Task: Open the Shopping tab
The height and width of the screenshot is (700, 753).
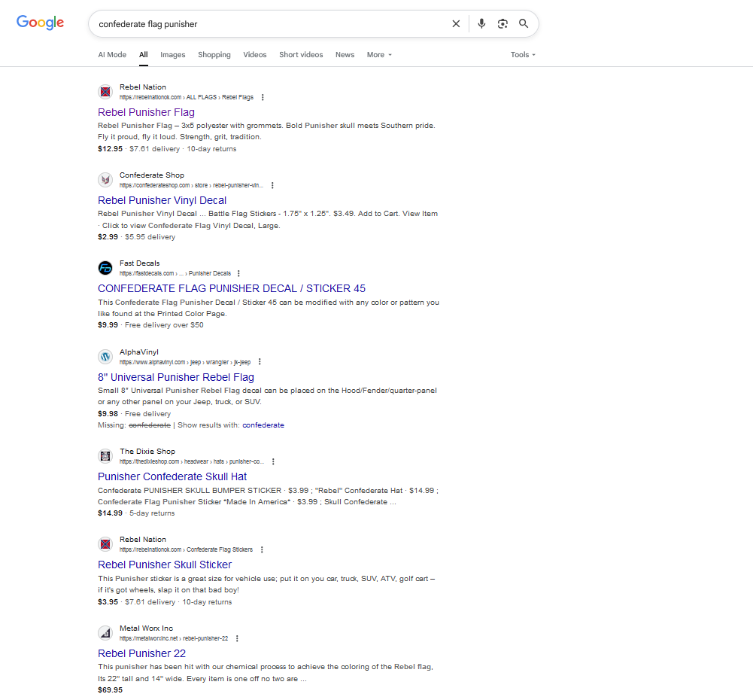Action: click(x=214, y=55)
